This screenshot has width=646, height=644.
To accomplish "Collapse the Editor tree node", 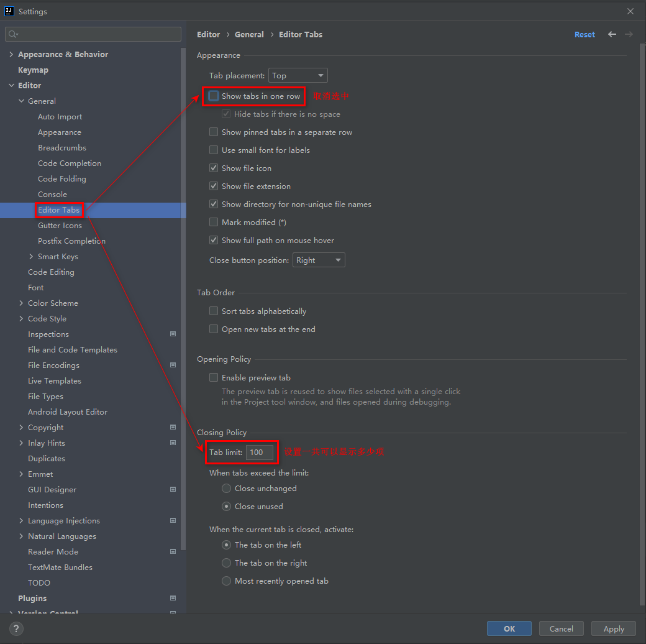I will pos(11,85).
